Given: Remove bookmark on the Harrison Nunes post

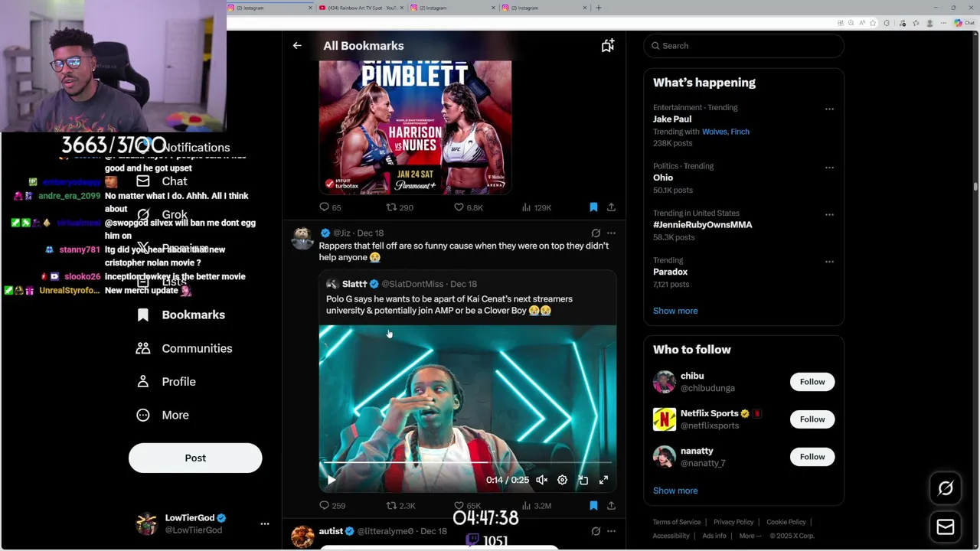Looking at the screenshot, I should [593, 207].
